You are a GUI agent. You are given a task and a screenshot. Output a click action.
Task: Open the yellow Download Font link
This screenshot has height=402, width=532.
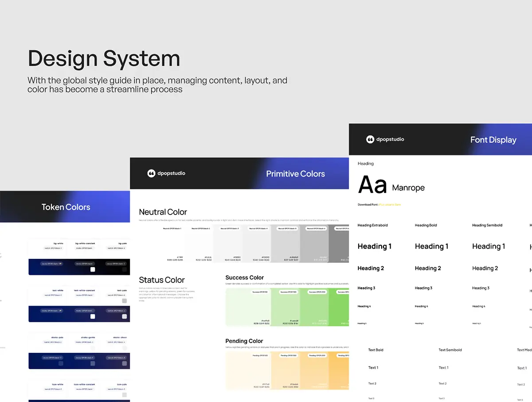pyautogui.click(x=390, y=205)
